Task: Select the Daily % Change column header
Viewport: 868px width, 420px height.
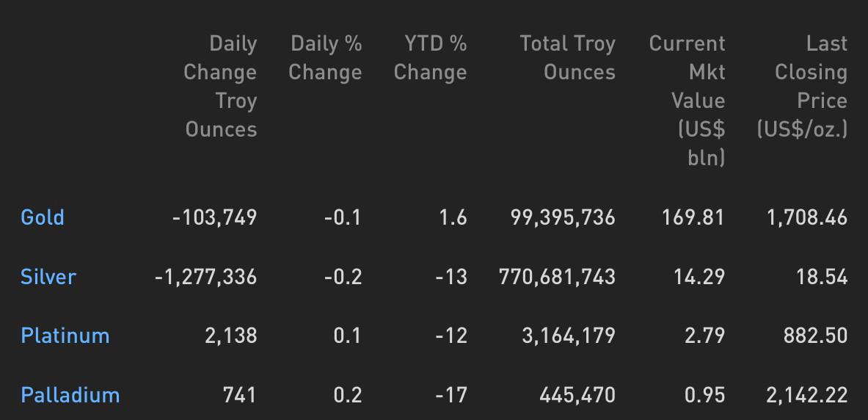Action: pos(325,57)
